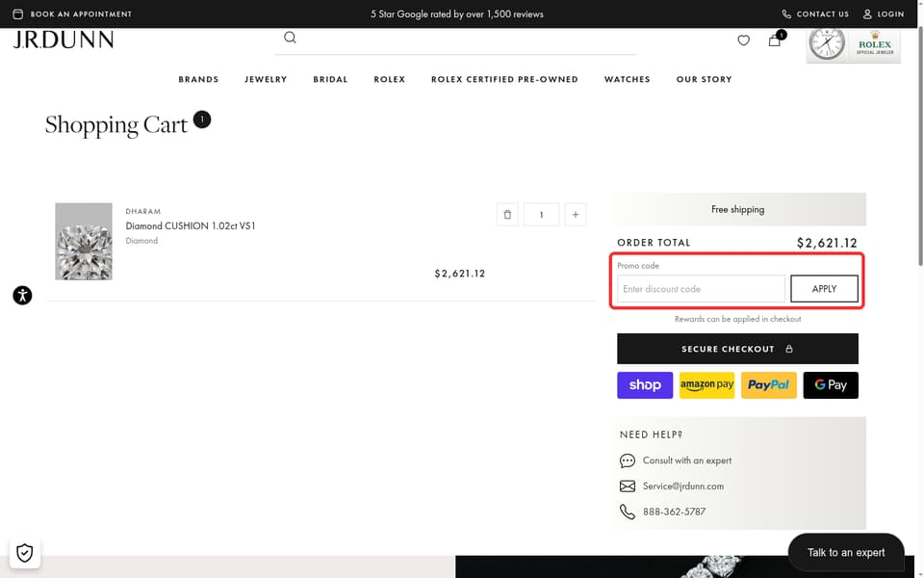Open the wishlist heart icon
The width and height of the screenshot is (924, 578).
(744, 40)
